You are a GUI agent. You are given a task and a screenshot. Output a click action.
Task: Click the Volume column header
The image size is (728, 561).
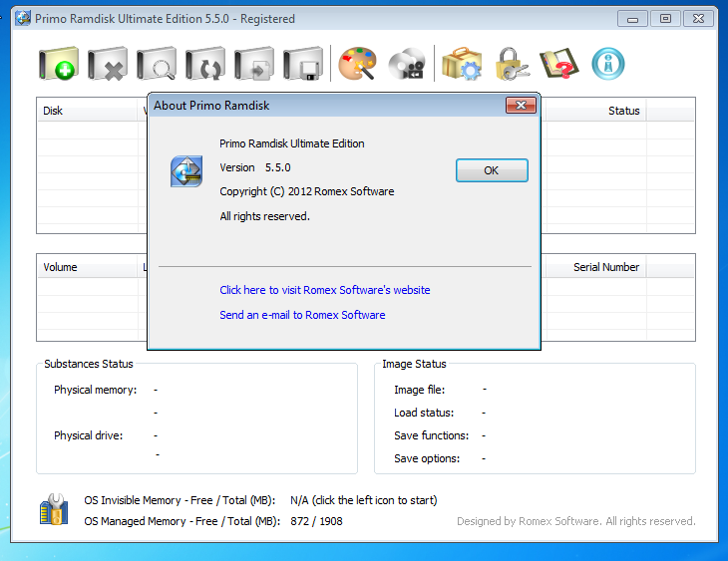click(x=88, y=267)
